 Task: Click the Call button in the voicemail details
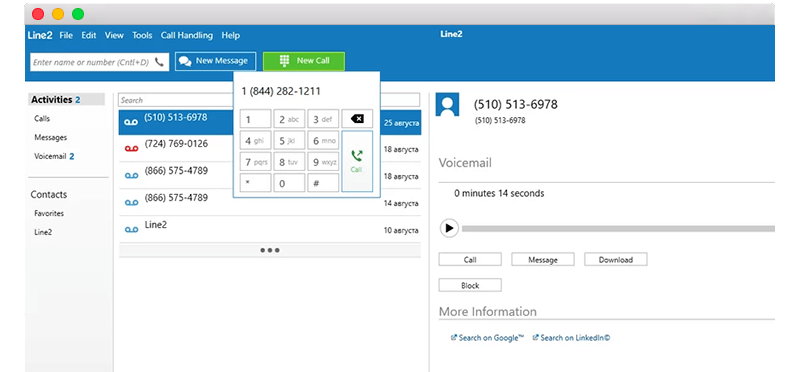tap(470, 260)
